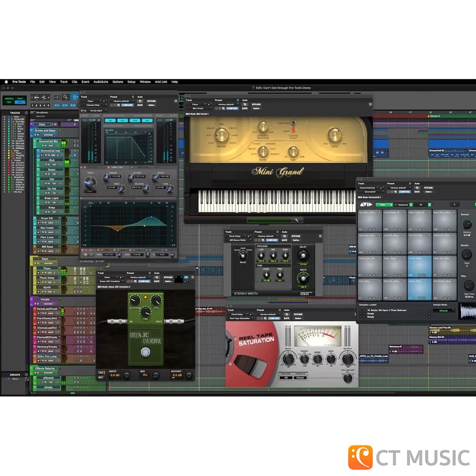
Task: Click the Avid logo in the GrooveCell window
Action: pyautogui.click(x=366, y=204)
